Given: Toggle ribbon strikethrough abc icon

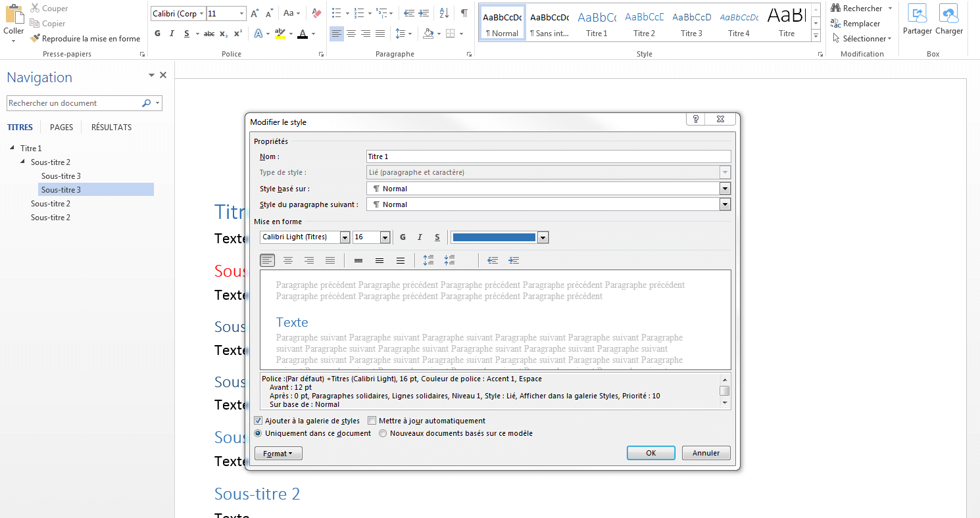Looking at the screenshot, I should tap(209, 34).
